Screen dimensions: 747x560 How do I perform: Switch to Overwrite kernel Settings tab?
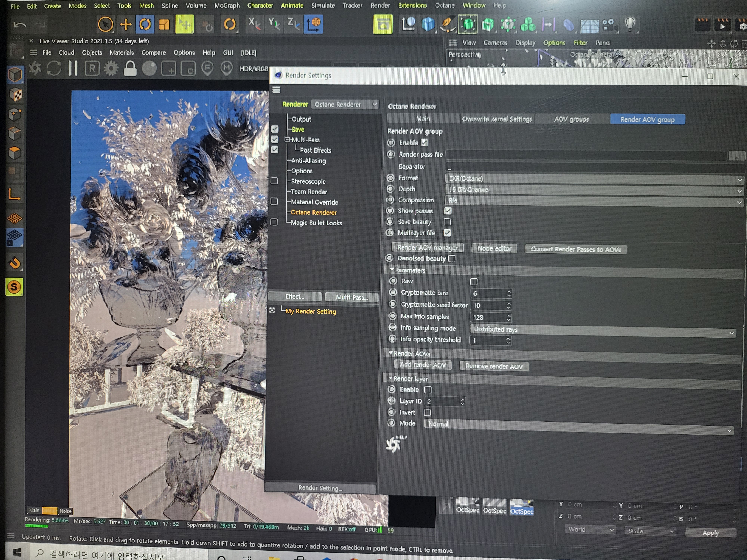pyautogui.click(x=497, y=119)
